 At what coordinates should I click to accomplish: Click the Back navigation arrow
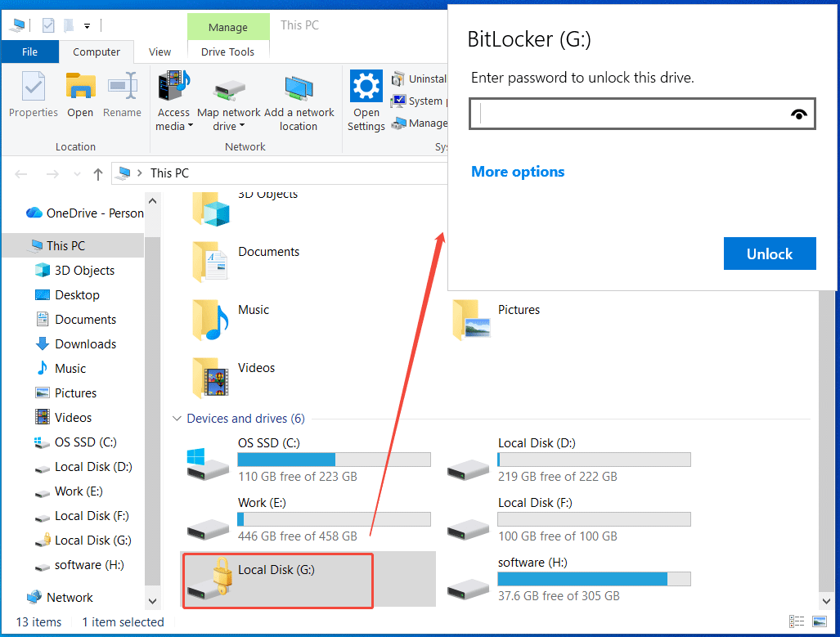[x=21, y=173]
